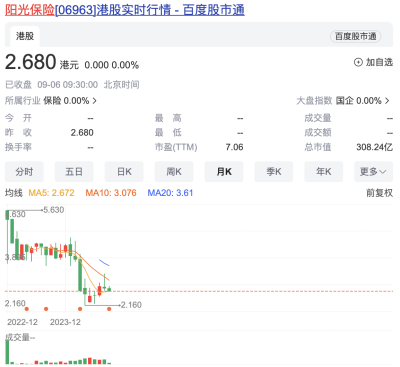The height and width of the screenshot is (367, 400).
Task: Click the MA20 moving average label
Action: (x=170, y=193)
